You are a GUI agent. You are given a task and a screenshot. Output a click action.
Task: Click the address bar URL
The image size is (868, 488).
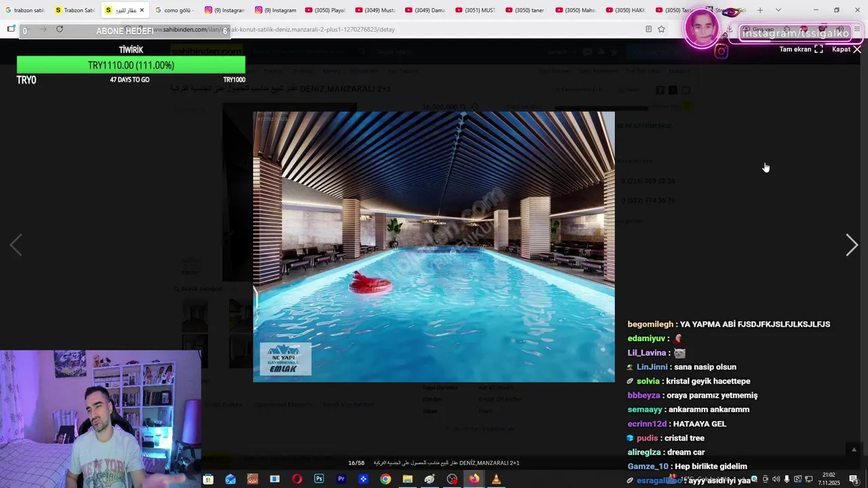point(275,29)
